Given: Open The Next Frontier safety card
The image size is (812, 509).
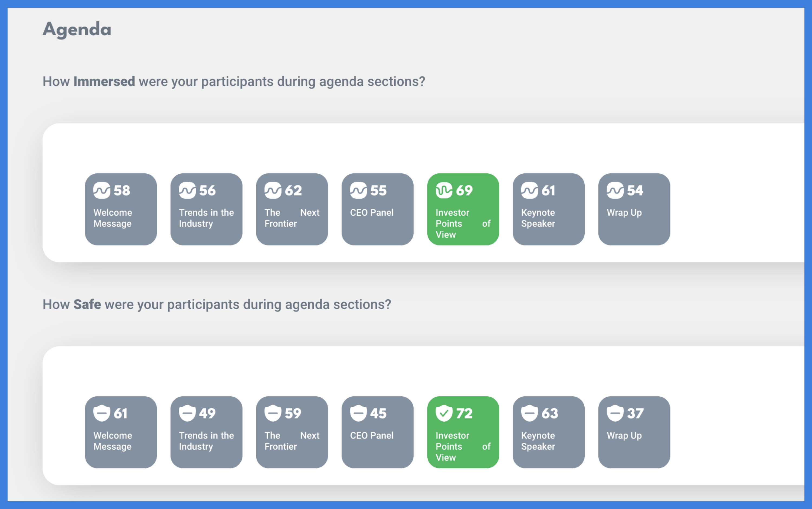Looking at the screenshot, I should (x=292, y=432).
